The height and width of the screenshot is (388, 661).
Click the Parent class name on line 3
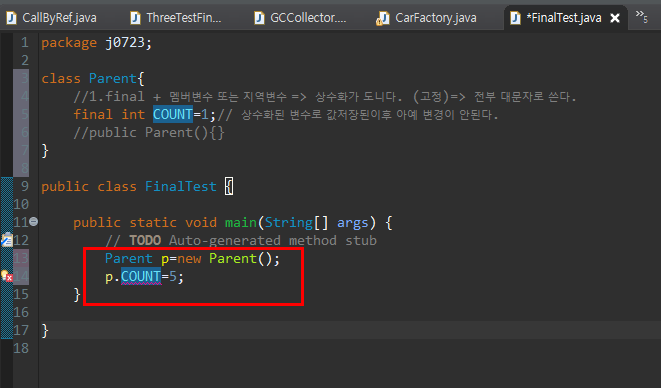[113, 78]
